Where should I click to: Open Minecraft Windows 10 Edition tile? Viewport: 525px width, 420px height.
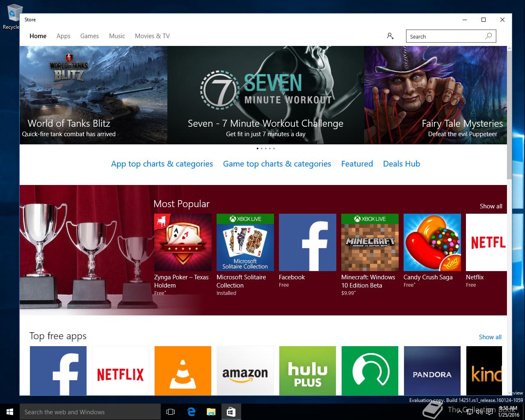pyautogui.click(x=370, y=242)
